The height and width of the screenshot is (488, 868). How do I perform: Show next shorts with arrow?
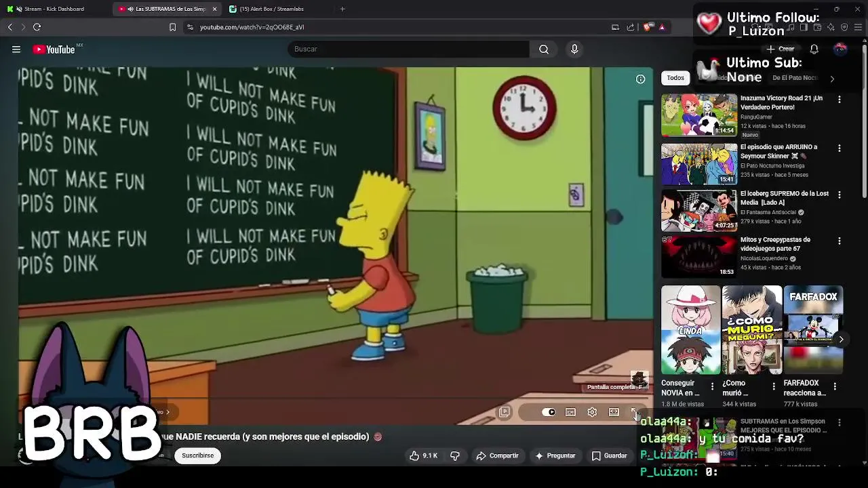pos(841,339)
